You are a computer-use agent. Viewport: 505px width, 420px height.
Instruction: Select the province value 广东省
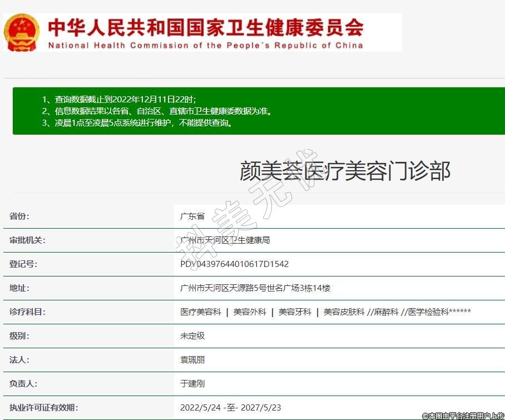192,216
